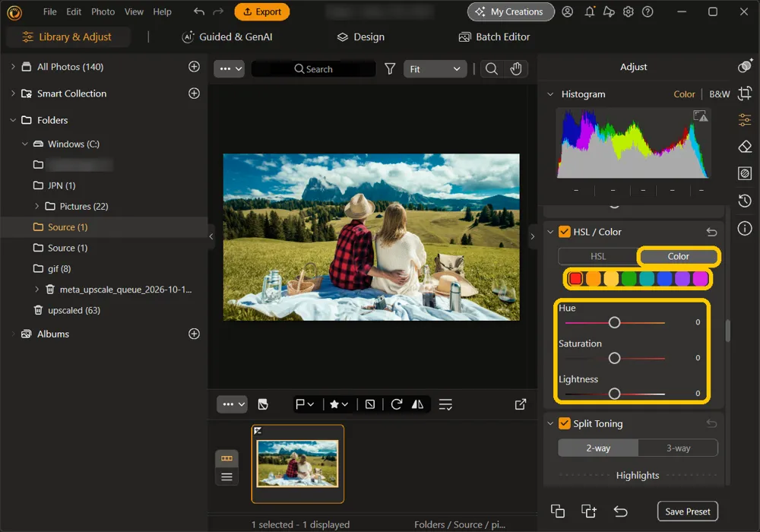Expand the Smart Collection tree

pyautogui.click(x=13, y=93)
